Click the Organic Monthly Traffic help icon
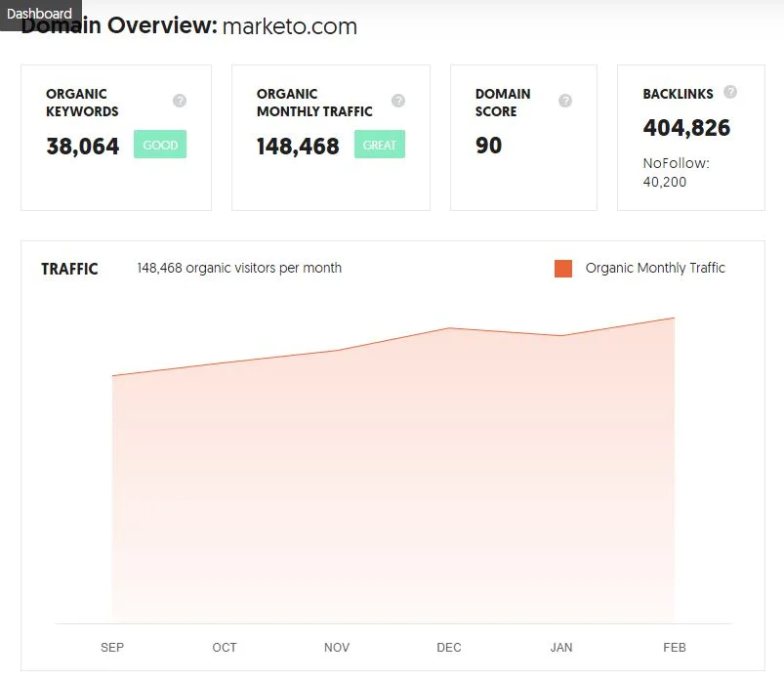The height and width of the screenshot is (680, 784). point(398,101)
